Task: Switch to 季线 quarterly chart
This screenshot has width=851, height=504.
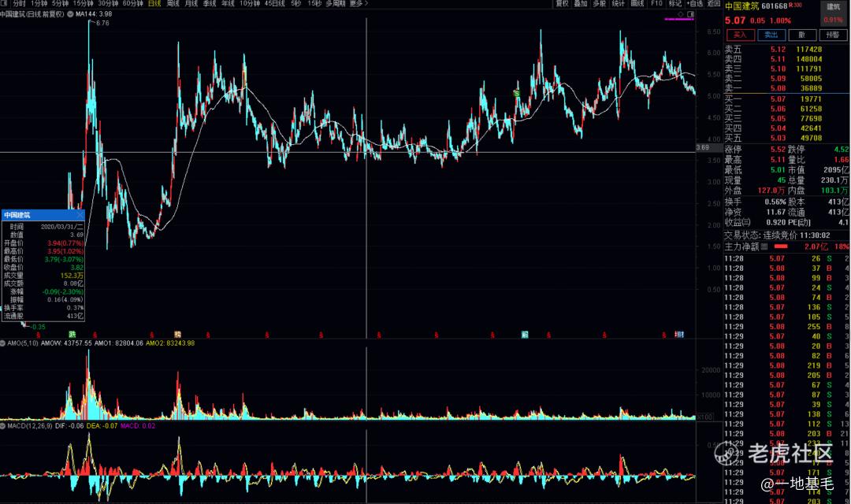Action: click(210, 3)
